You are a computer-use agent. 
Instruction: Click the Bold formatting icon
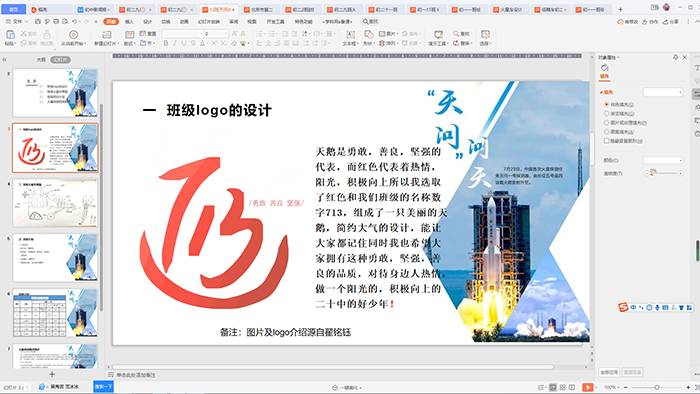tap(166, 43)
